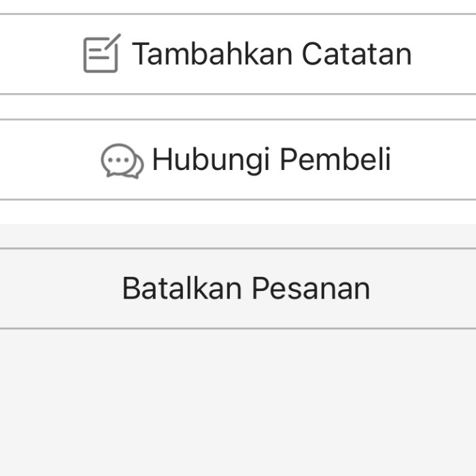Write an order note using Tambahkan Catatan
The image size is (476, 476).
[x=271, y=54]
